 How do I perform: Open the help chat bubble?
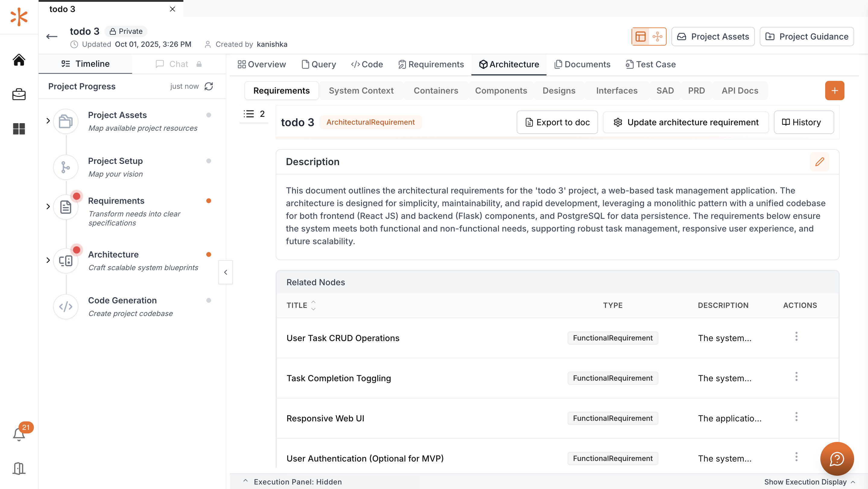point(837,459)
